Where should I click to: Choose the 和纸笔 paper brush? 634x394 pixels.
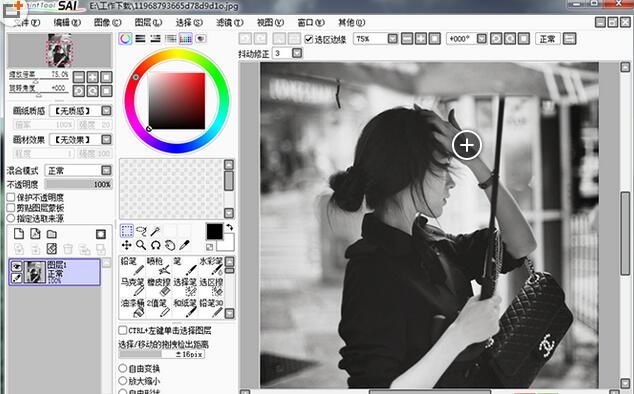coord(185,308)
